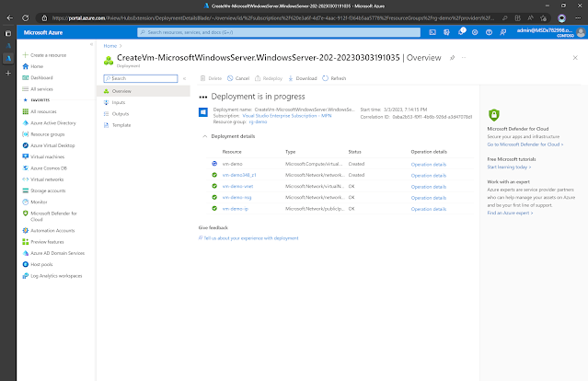Open Operation details for vm-demo-vnet row
This screenshot has width=588, height=381.
pos(429,187)
